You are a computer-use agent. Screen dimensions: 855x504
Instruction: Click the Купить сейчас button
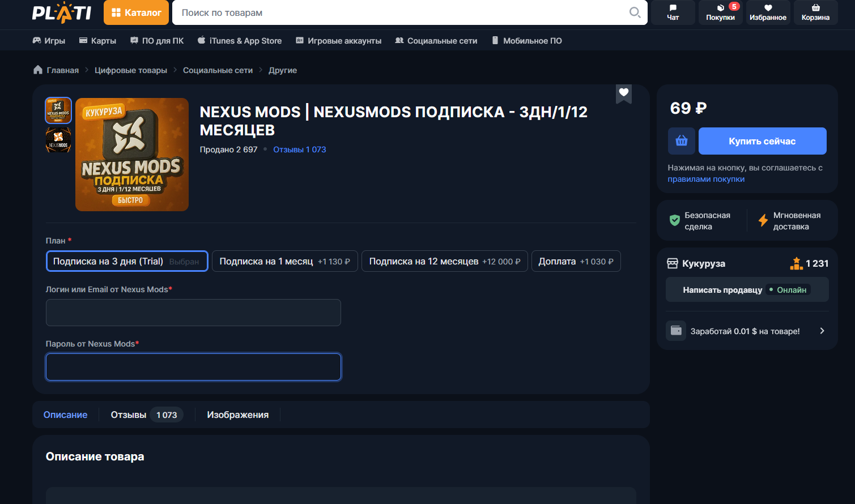pos(763,141)
